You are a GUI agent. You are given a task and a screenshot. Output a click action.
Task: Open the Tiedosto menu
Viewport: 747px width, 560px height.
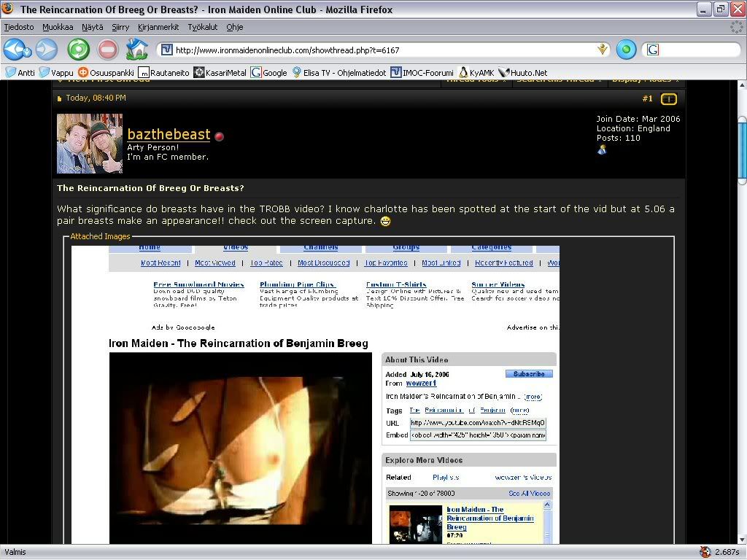tap(19, 27)
